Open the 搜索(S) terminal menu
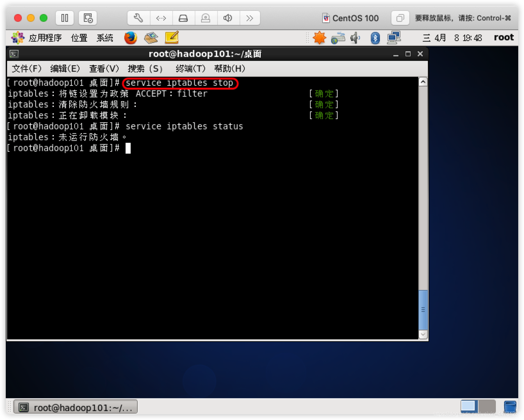The height and width of the screenshot is (420, 524). click(x=145, y=69)
